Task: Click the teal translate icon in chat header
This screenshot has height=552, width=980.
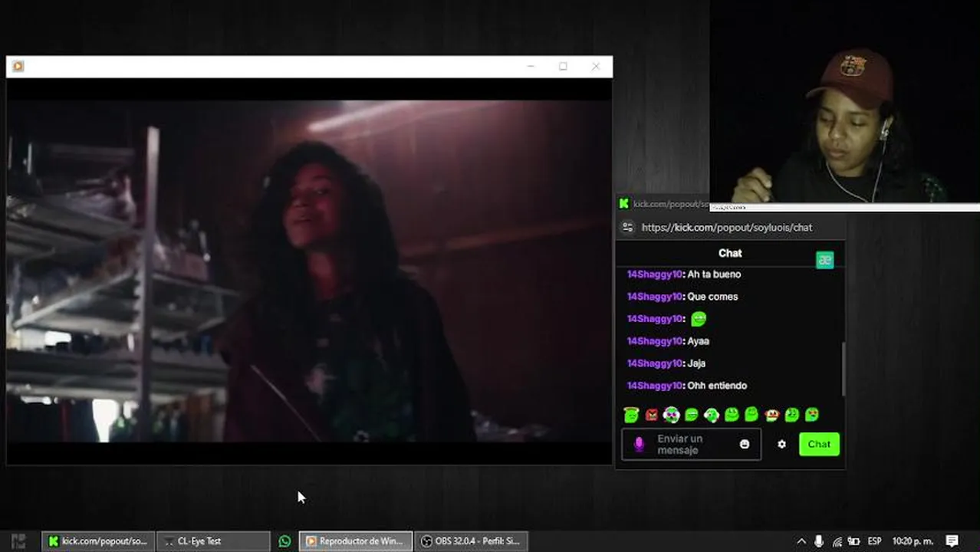Action: coord(824,260)
